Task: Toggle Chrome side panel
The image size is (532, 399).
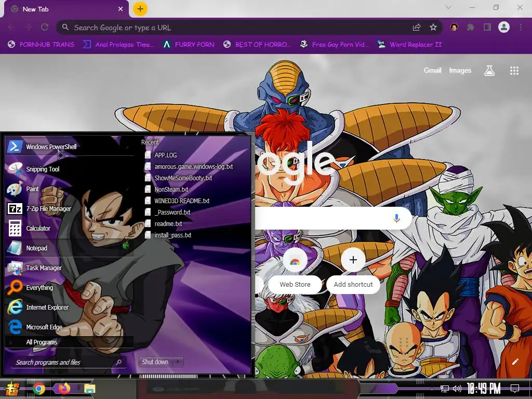Action: click(x=487, y=27)
